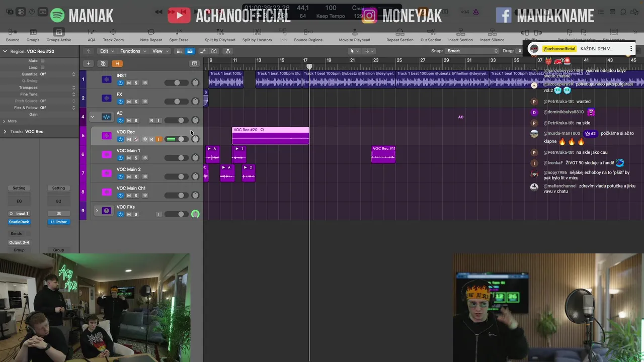This screenshot has height=362, width=644.
Task: Click the StudioRack plugin slot
Action: pyautogui.click(x=19, y=222)
